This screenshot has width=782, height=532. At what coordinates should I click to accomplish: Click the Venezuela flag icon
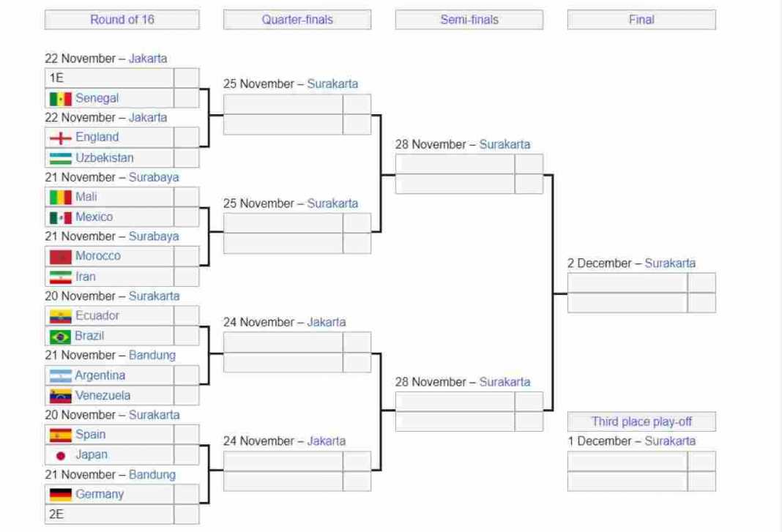(x=60, y=396)
